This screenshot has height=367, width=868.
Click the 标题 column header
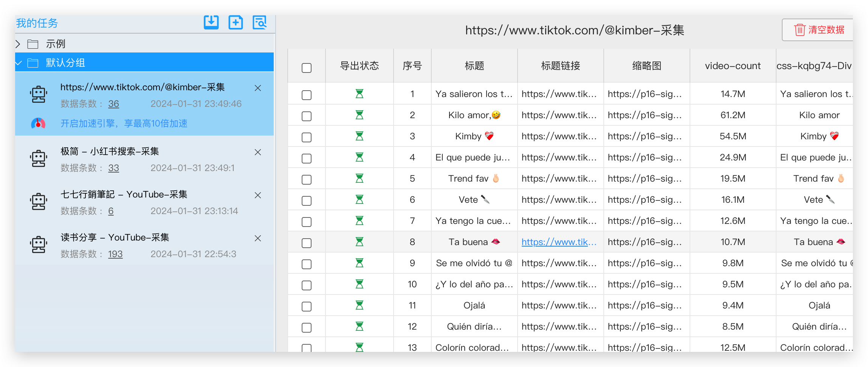[x=474, y=66]
